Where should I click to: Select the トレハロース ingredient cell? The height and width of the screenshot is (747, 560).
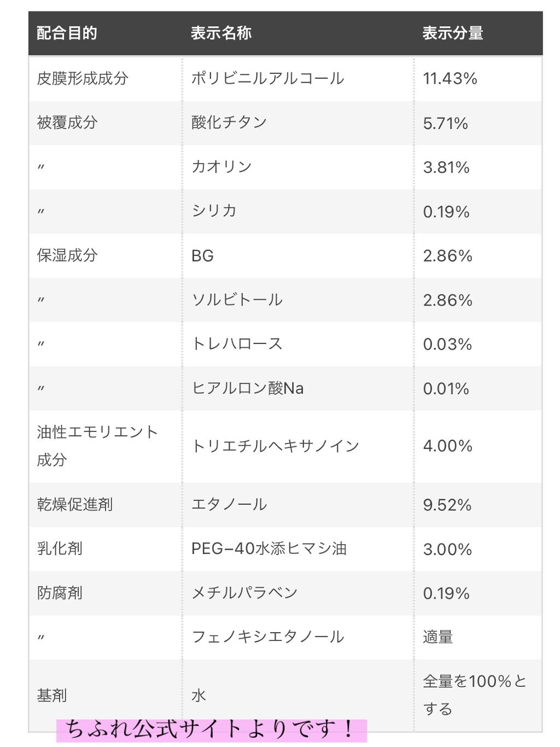(x=237, y=344)
